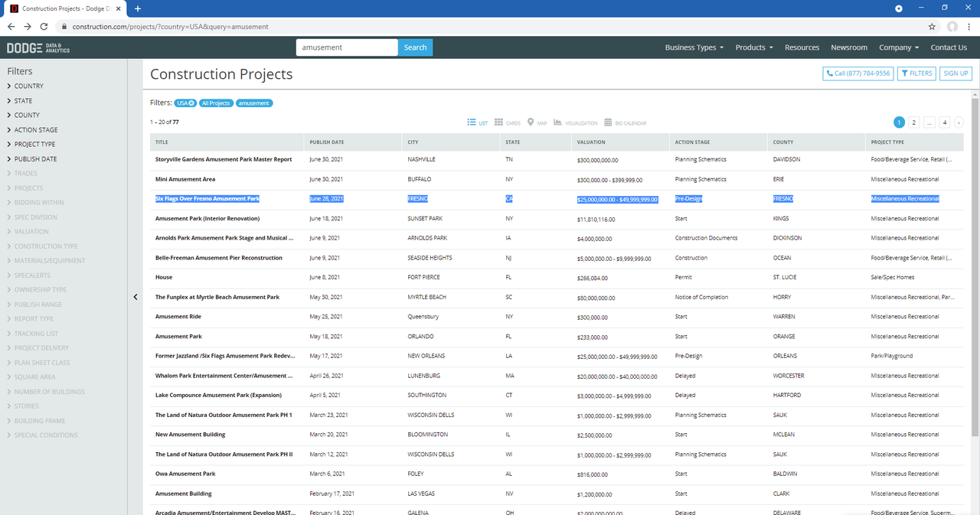Image resolution: width=980 pixels, height=515 pixels.
Task: Open the new browser tab button
Action: click(138, 8)
